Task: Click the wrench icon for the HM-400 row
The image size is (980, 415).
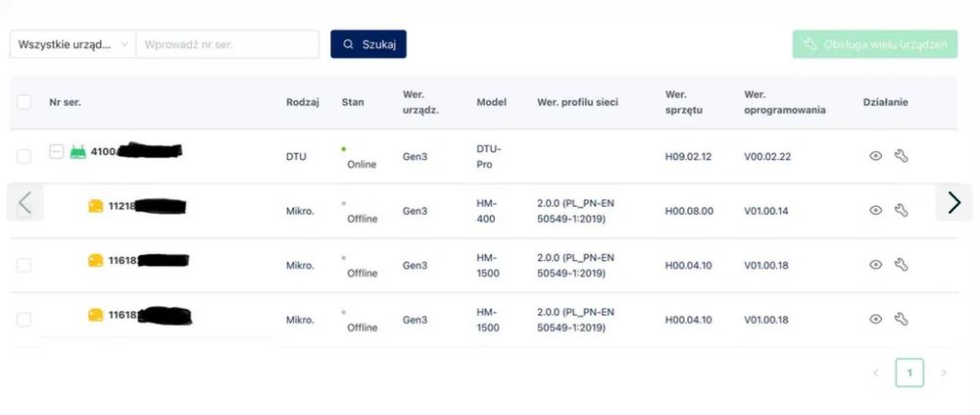Action: [901, 210]
